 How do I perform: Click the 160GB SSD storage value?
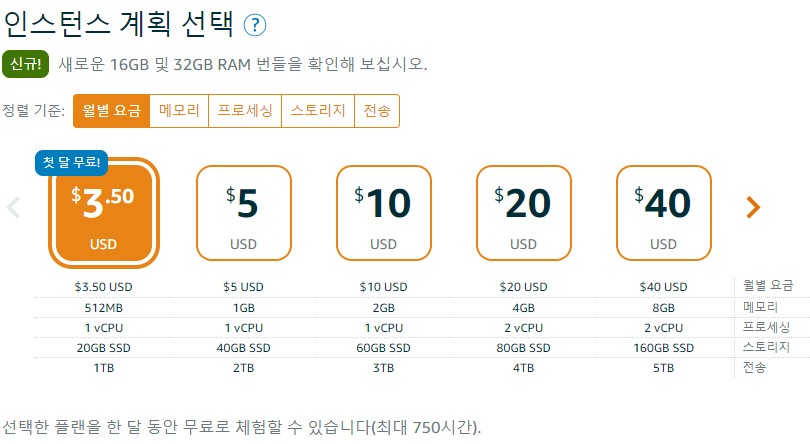(x=663, y=347)
